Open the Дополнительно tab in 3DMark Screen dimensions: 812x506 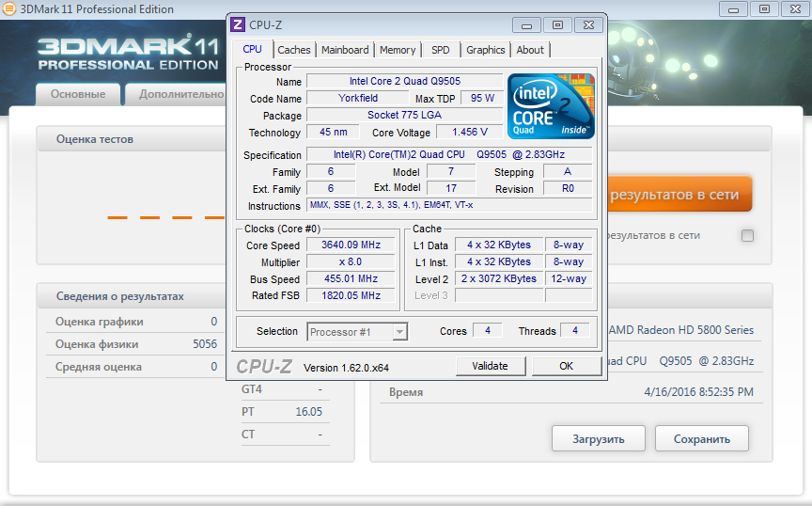176,94
